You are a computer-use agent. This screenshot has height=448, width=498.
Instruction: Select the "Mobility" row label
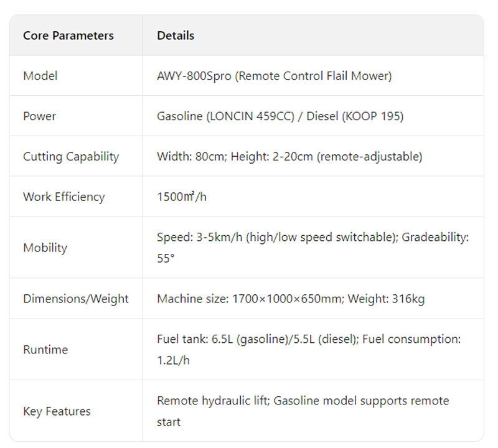tap(45, 248)
